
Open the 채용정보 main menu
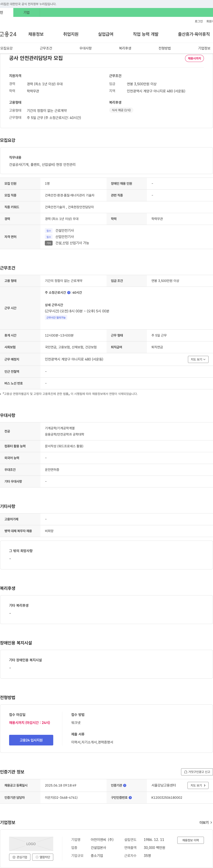click(36, 34)
